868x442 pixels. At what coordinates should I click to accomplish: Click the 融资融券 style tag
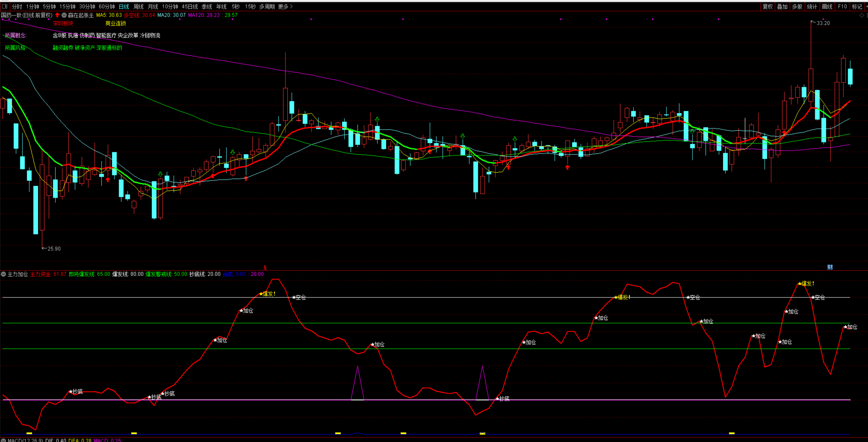(x=63, y=48)
